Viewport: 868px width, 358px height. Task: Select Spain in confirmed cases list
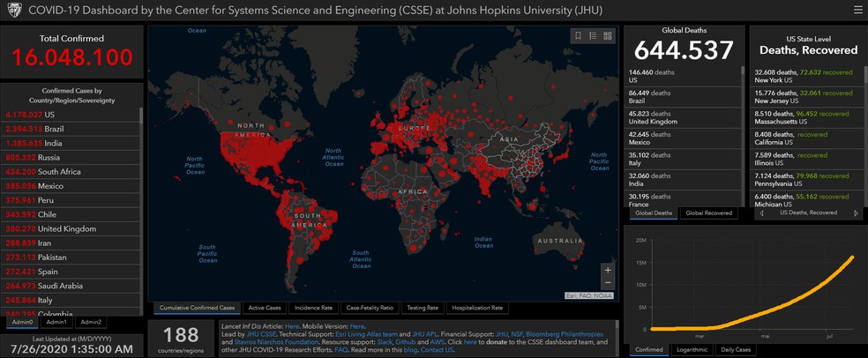[x=71, y=272]
